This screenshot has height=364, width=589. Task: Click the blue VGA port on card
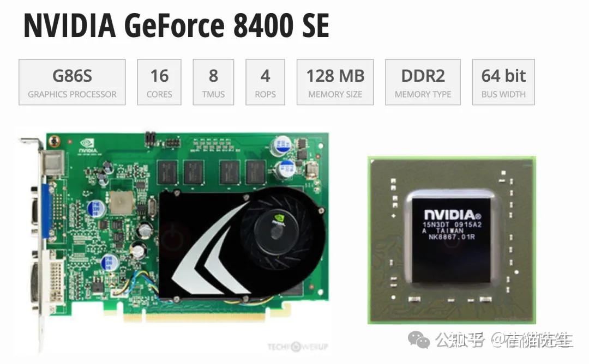[x=46, y=211]
